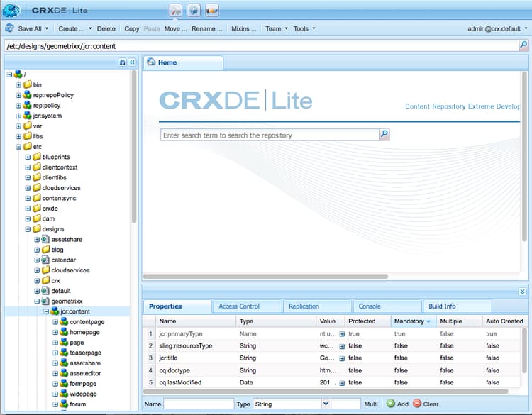Collapse the tree panel with double-arrow icon
The width and height of the screenshot is (532, 415).
point(133,62)
